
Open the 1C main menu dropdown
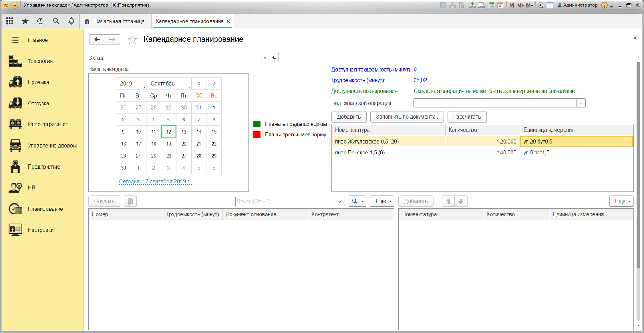(x=15, y=5)
